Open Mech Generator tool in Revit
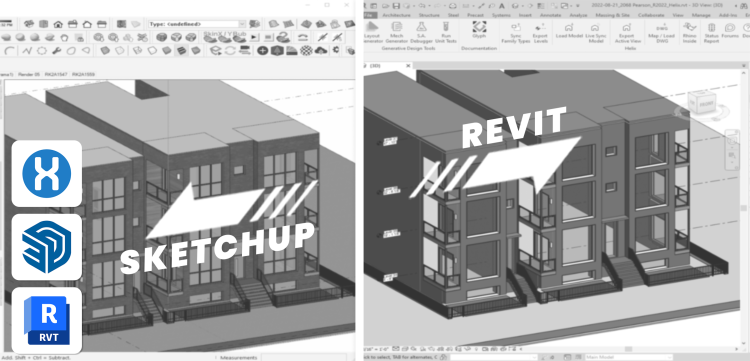Image resolution: width=750 pixels, height=361 pixels. [x=397, y=33]
